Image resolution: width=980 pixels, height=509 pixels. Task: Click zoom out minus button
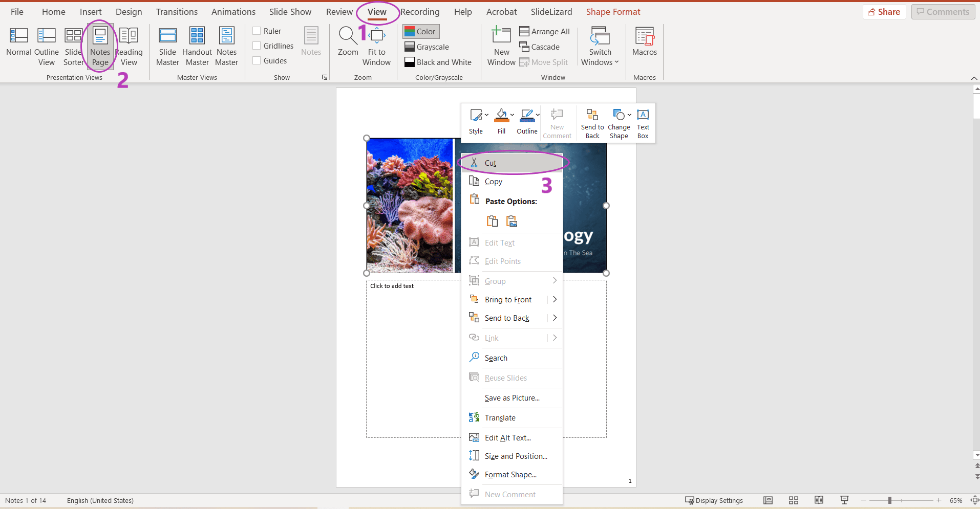(x=864, y=500)
